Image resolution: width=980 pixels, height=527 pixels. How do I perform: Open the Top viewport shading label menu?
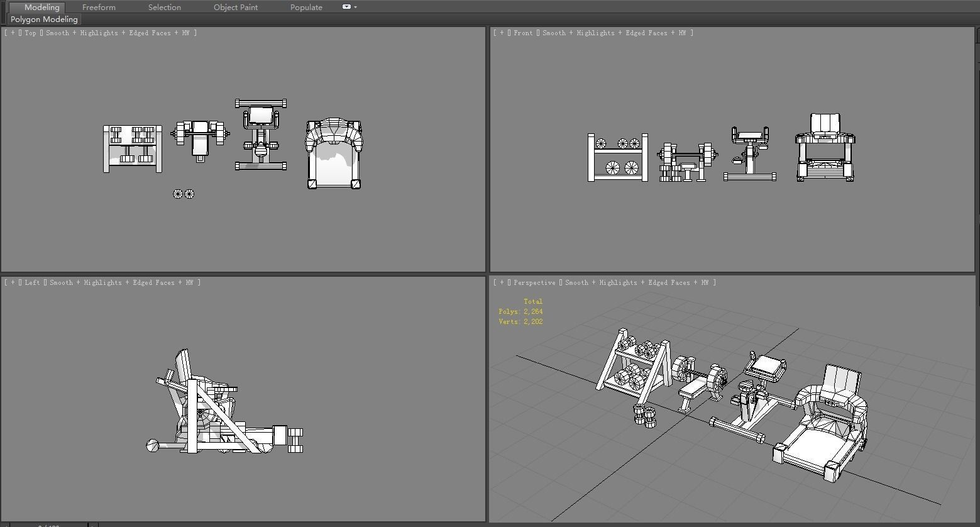click(x=117, y=33)
